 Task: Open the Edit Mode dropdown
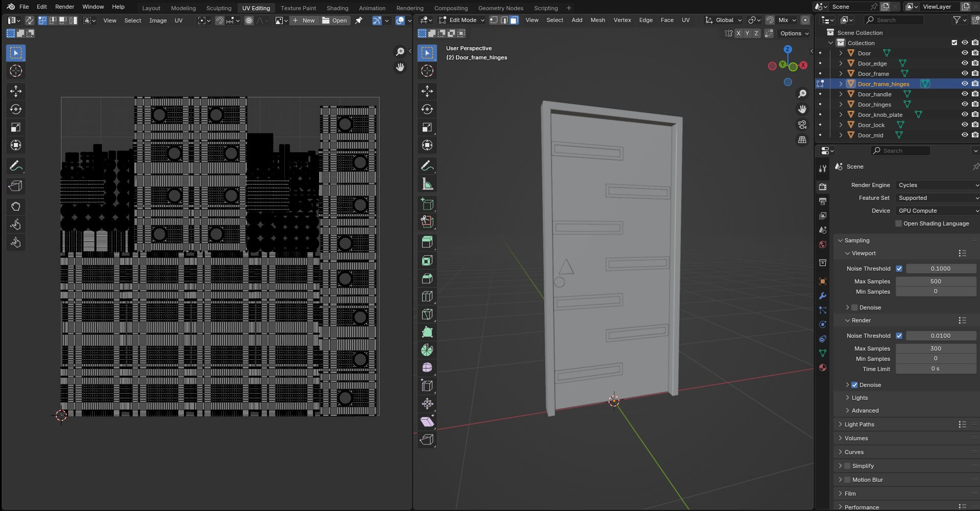pyautogui.click(x=462, y=20)
